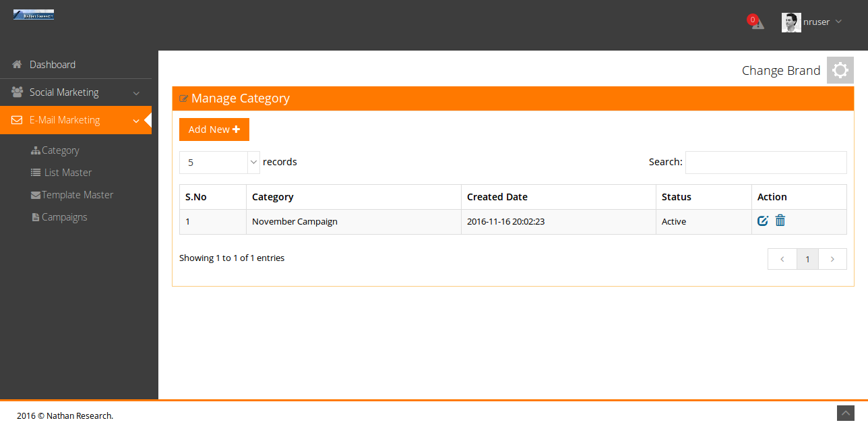
Task: Select the November Campaign cell
Action: point(354,221)
